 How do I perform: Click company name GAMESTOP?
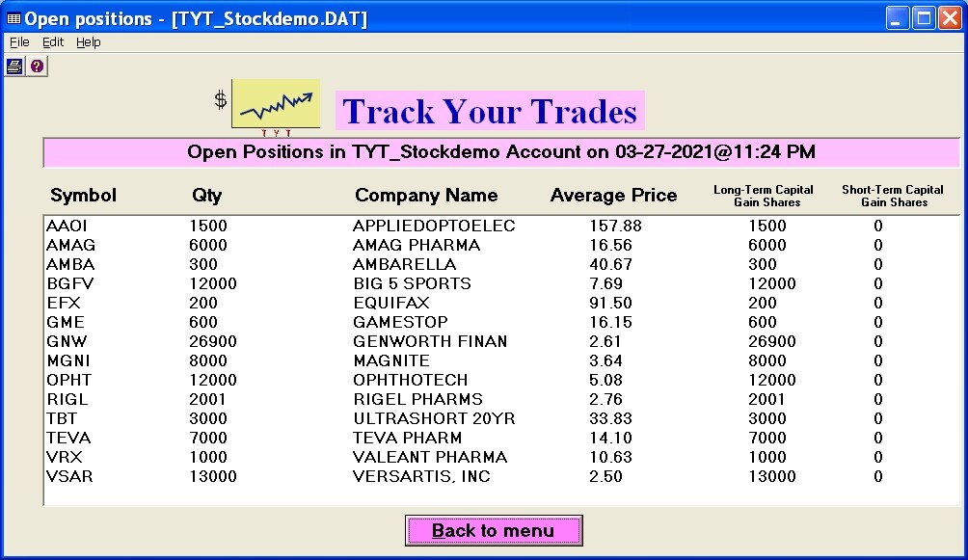[x=401, y=322]
